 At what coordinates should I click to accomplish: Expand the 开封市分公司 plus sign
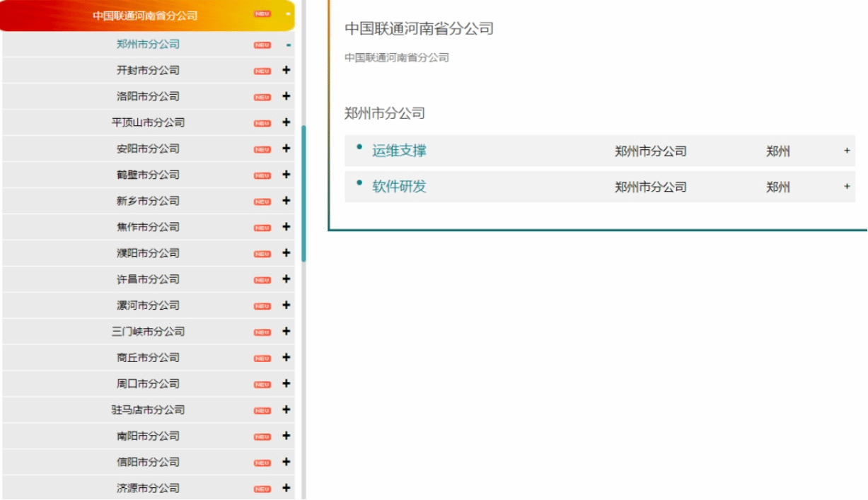click(287, 70)
